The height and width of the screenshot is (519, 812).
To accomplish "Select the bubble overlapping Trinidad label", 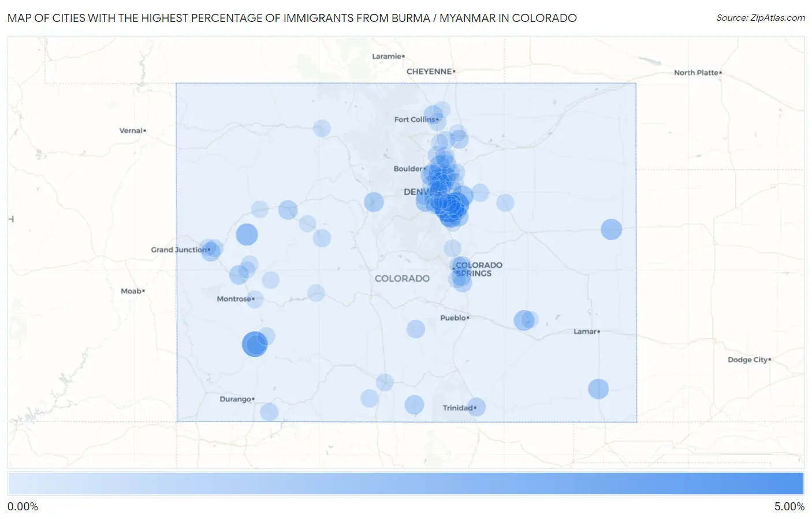I will tap(476, 407).
